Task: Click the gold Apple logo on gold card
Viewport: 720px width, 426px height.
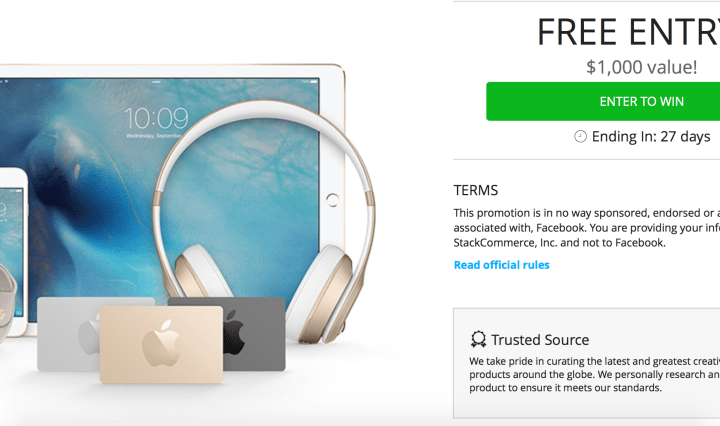Action: [161, 343]
